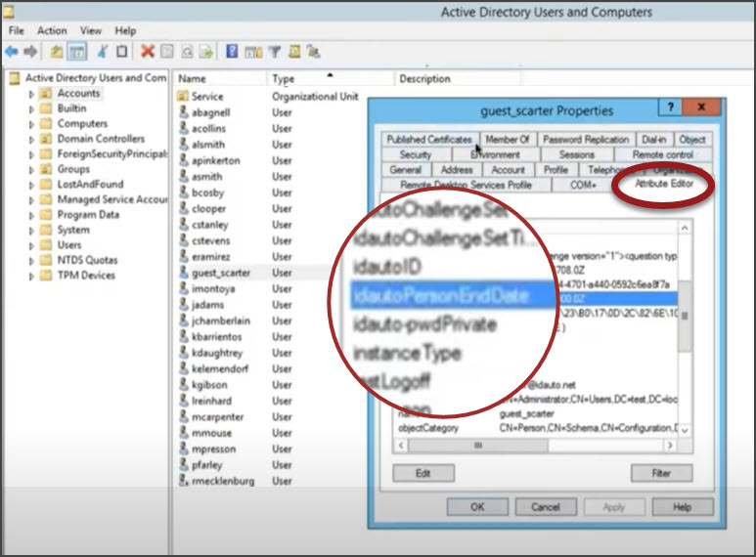Expand the Accounts tree node
This screenshot has height=557, width=756.
(x=31, y=94)
